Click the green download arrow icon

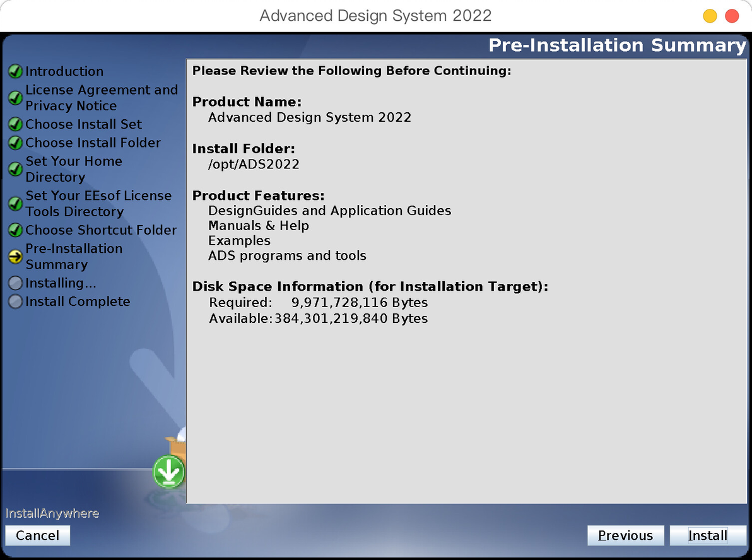point(169,472)
